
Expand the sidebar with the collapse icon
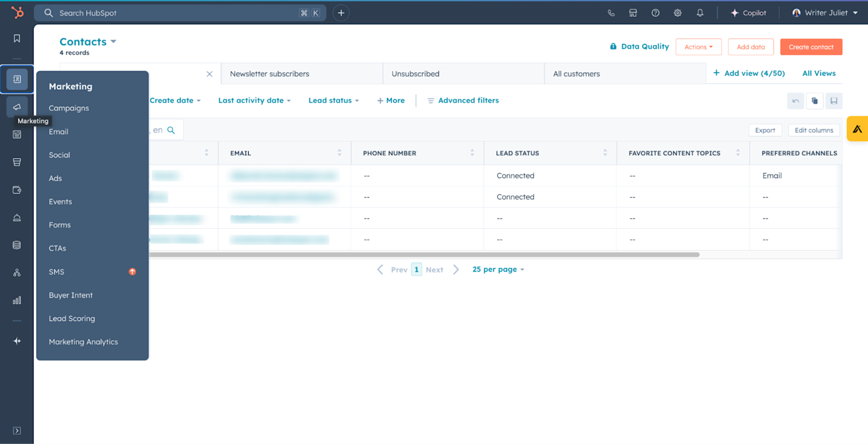(x=17, y=431)
